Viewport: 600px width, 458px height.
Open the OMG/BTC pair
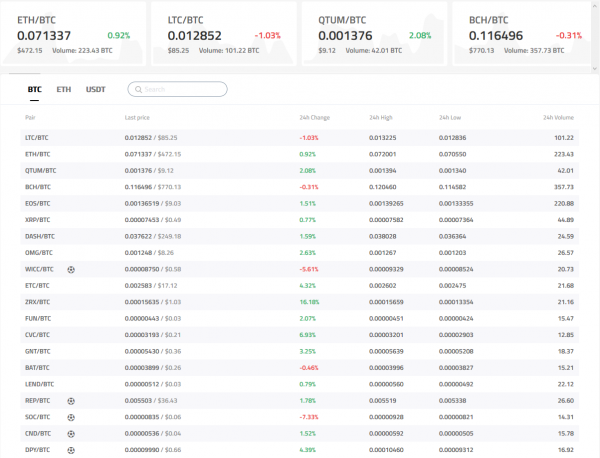(39, 253)
